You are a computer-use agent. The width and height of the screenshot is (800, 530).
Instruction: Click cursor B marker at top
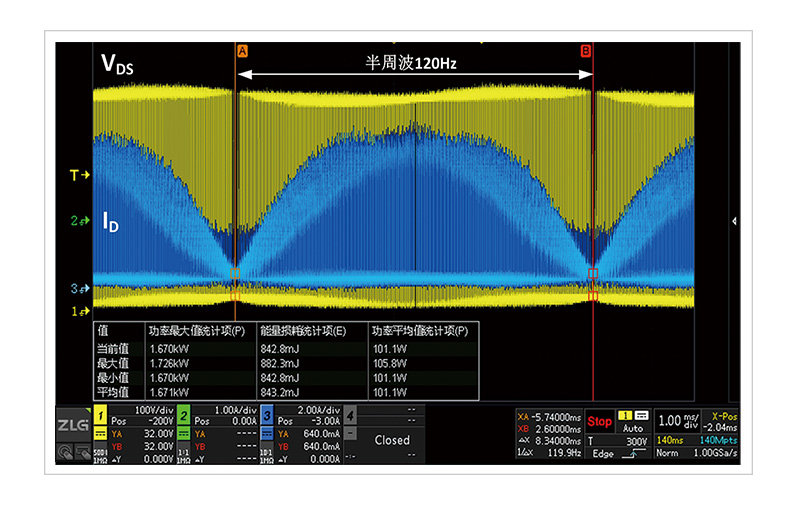point(586,51)
